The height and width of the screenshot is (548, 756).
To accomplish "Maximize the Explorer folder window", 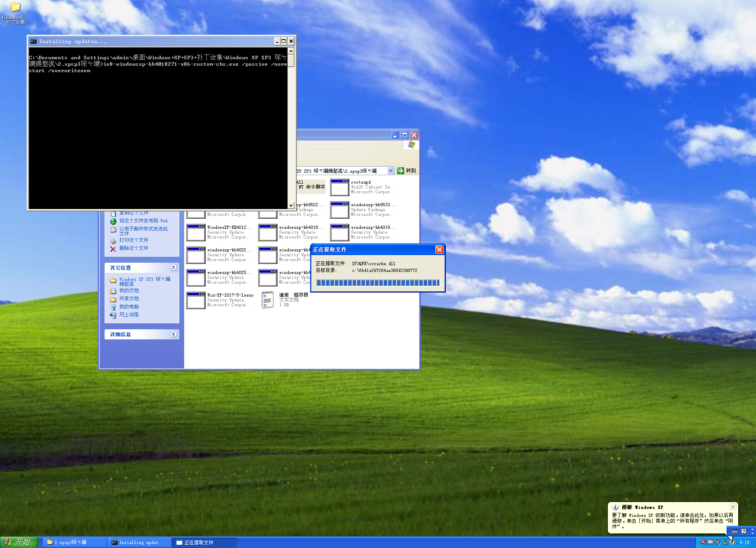I will [x=405, y=135].
